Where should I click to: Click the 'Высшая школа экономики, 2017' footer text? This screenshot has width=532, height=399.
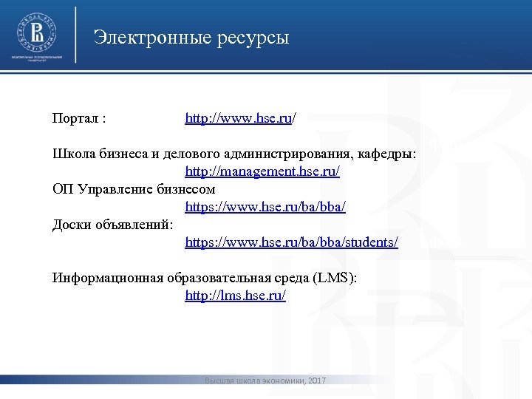pyautogui.click(x=265, y=381)
